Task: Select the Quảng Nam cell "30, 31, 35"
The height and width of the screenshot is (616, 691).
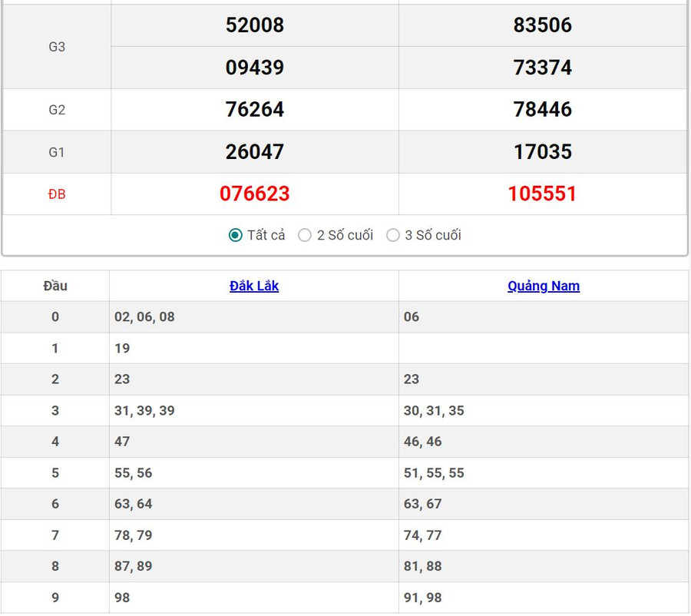Action: pos(434,410)
